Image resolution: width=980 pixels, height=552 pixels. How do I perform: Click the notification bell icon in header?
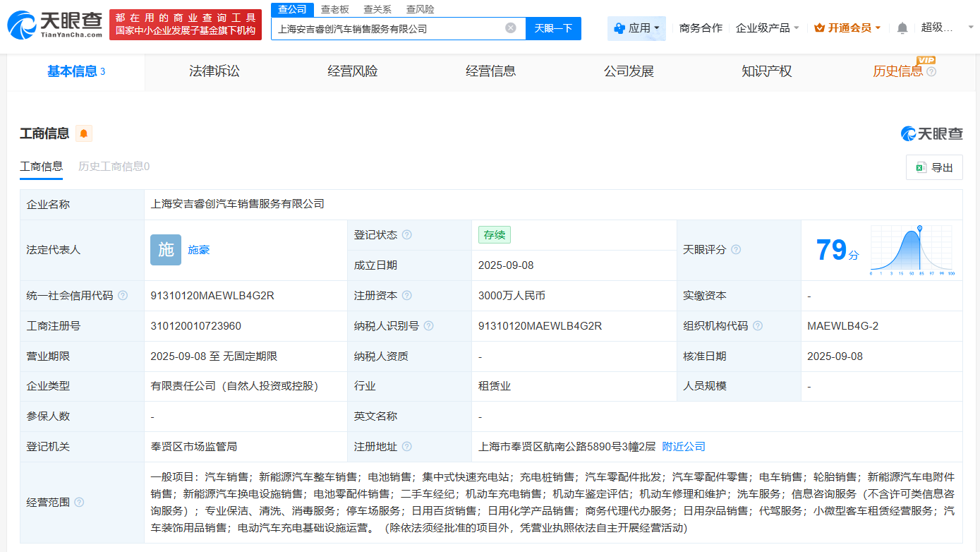[902, 28]
